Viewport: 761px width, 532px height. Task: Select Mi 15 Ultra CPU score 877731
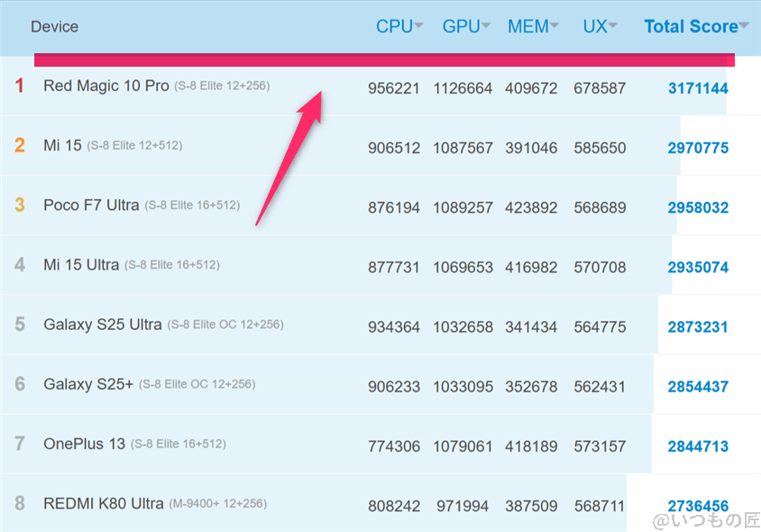pos(394,266)
